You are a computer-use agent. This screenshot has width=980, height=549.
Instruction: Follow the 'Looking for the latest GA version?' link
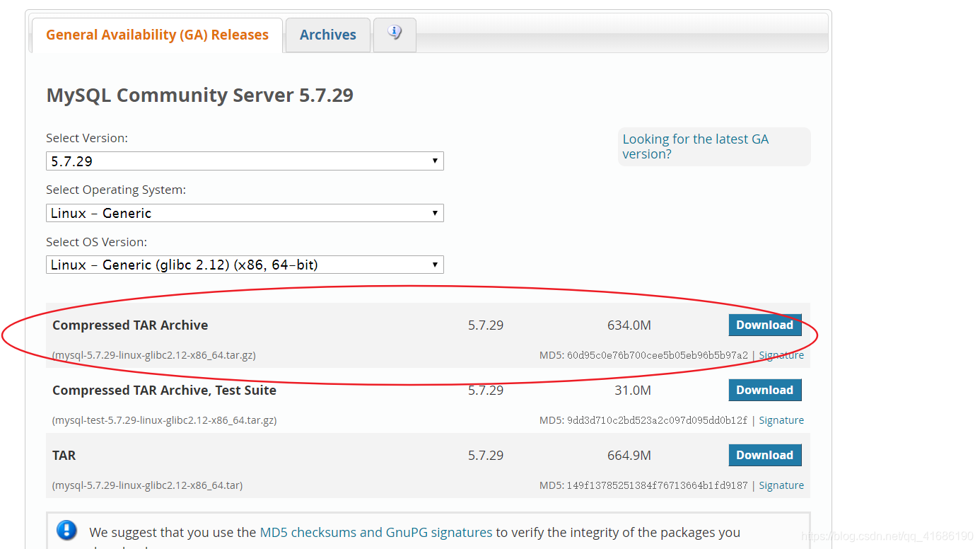pos(695,146)
